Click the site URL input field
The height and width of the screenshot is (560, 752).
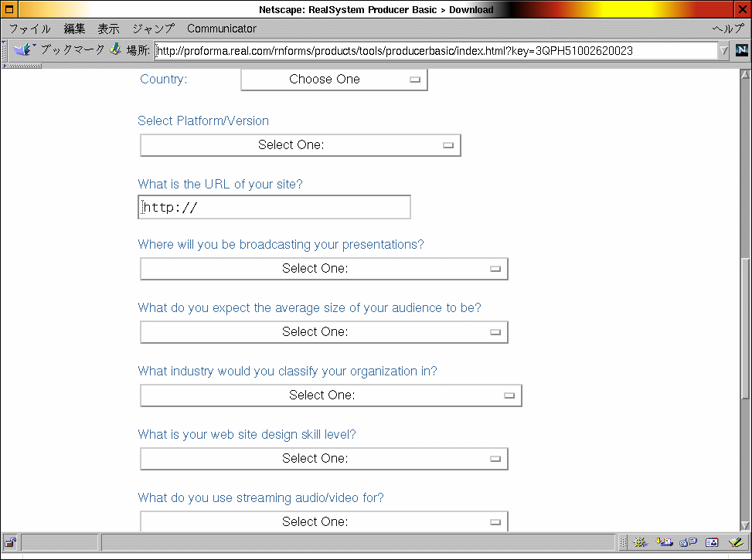pyautogui.click(x=274, y=207)
